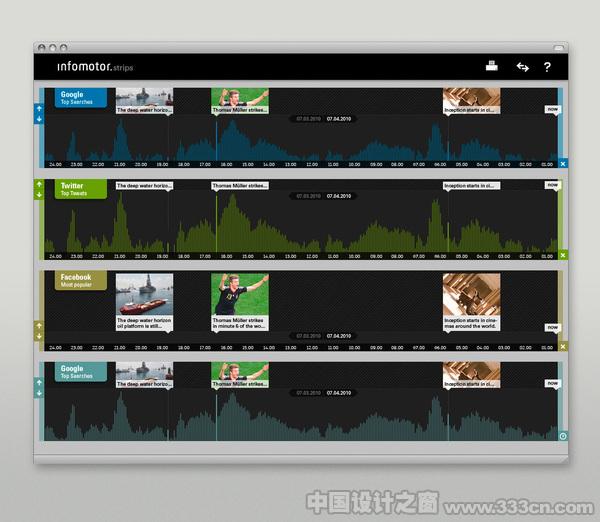This screenshot has width=600, height=522.
Task: Click the swap arrows icon in the header
Action: tap(523, 67)
